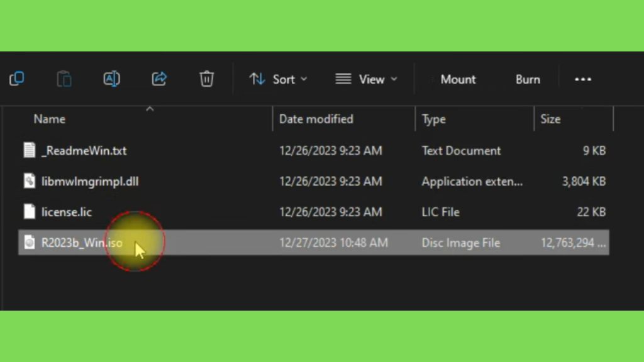
Task: Click the Burn button
Action: pos(528,79)
